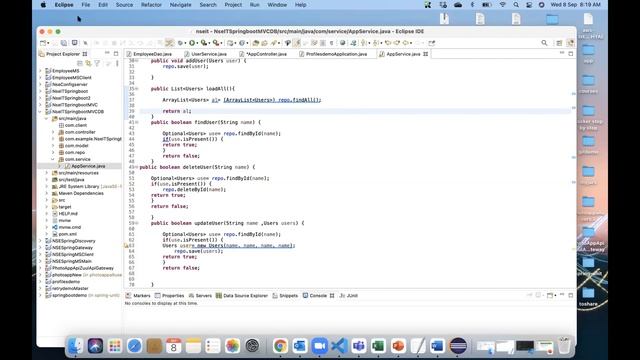The image size is (640, 360).
Task: Click the Debug bug icon in toolbar
Action: pyautogui.click(x=180, y=43)
